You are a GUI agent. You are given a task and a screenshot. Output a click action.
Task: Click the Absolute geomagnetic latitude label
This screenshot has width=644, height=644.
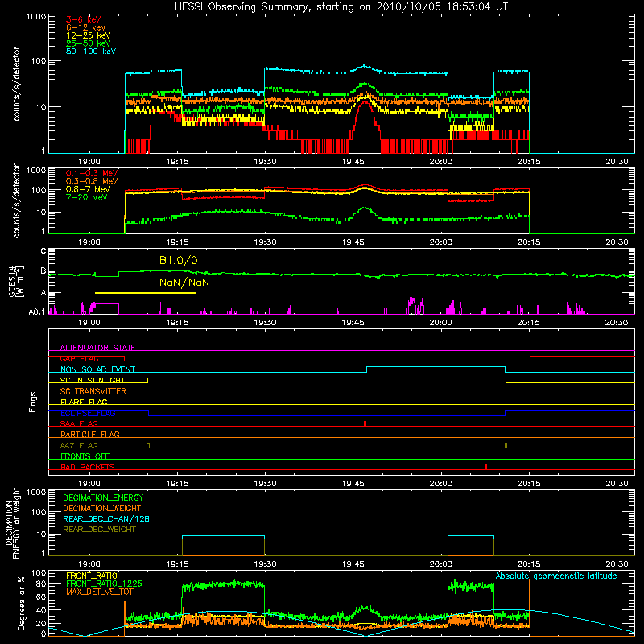[x=556, y=576]
